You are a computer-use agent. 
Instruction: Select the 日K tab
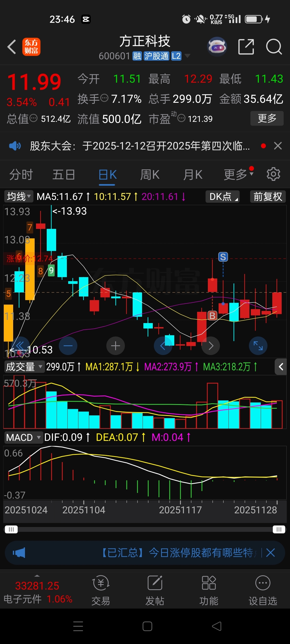(x=107, y=175)
